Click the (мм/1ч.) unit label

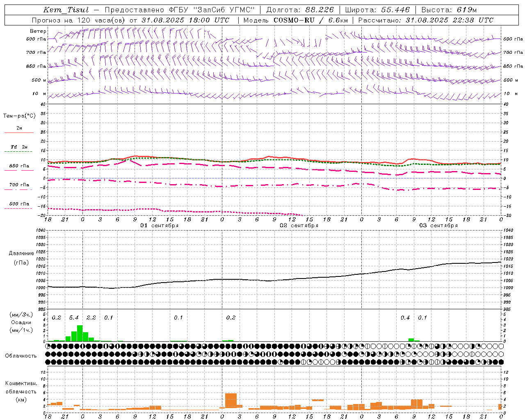[x=21, y=330]
